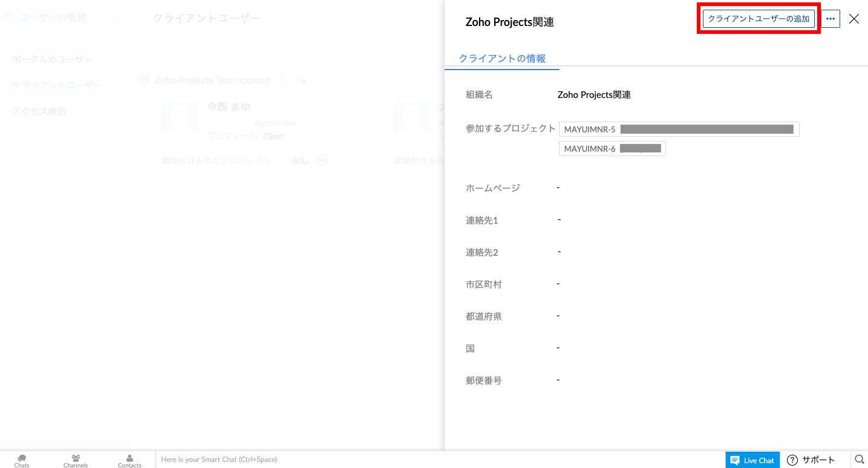The width and height of the screenshot is (868, 468).
Task: Click the MAYUIMNR-6 project chip
Action: 612,149
